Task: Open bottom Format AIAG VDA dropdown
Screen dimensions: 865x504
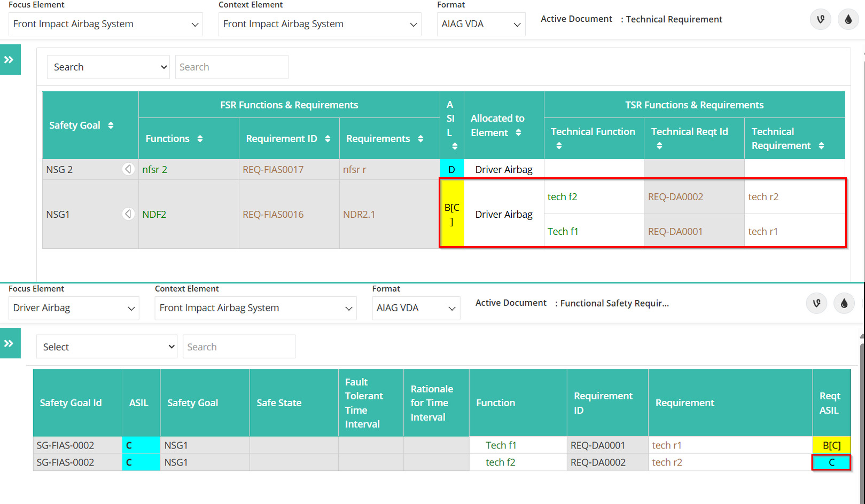Action: coord(416,308)
